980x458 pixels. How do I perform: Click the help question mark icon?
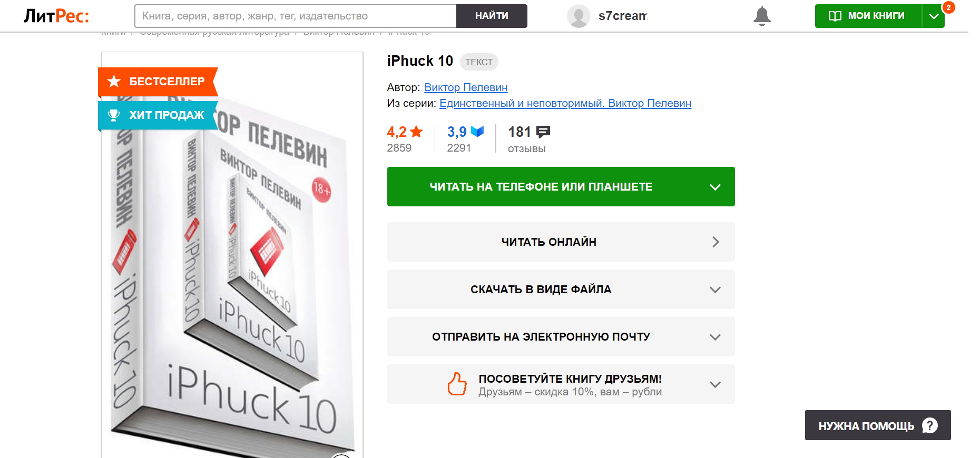click(x=930, y=425)
